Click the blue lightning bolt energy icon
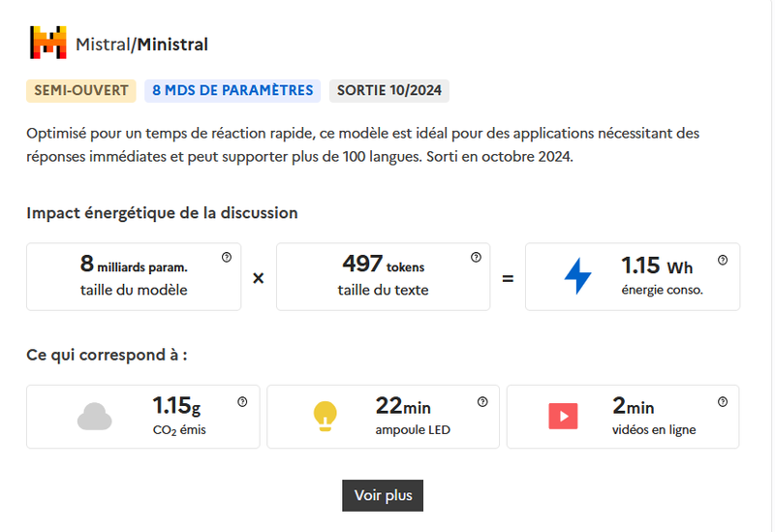Image resolution: width=775 pixels, height=532 pixels. 577,277
